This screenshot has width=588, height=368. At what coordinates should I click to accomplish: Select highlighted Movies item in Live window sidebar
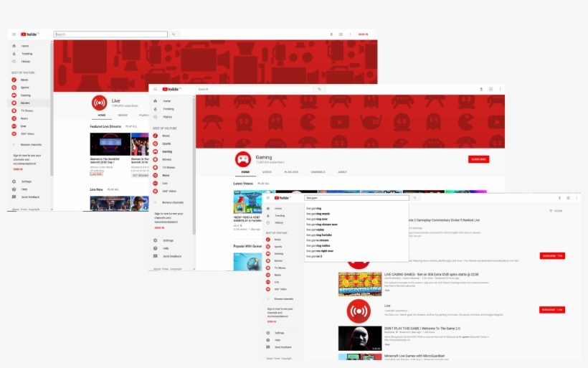point(29,103)
